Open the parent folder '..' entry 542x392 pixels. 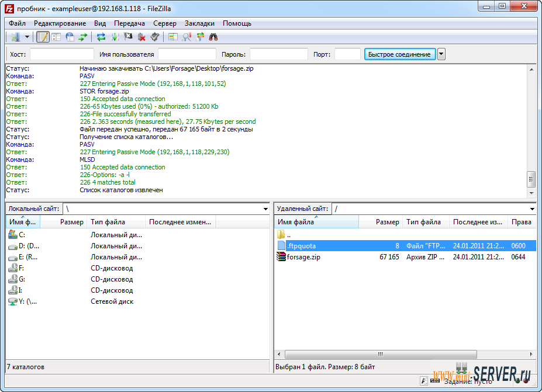tap(405, 235)
